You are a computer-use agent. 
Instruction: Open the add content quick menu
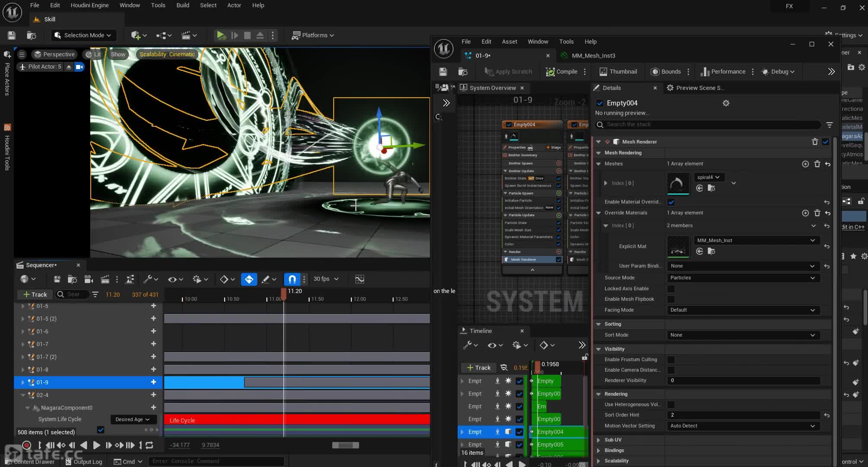click(x=139, y=35)
